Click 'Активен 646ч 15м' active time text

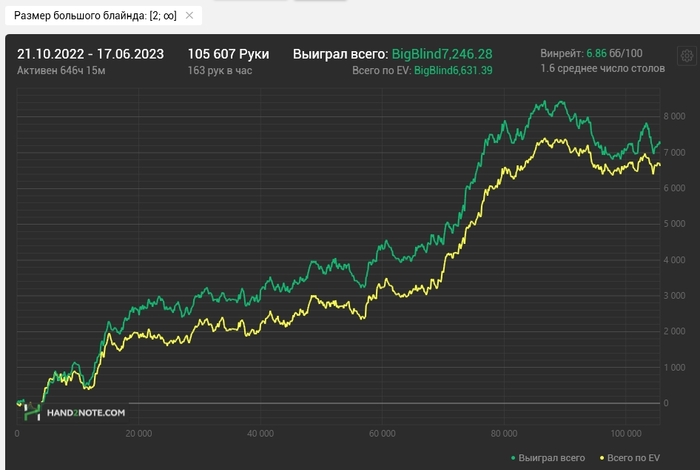point(61,71)
